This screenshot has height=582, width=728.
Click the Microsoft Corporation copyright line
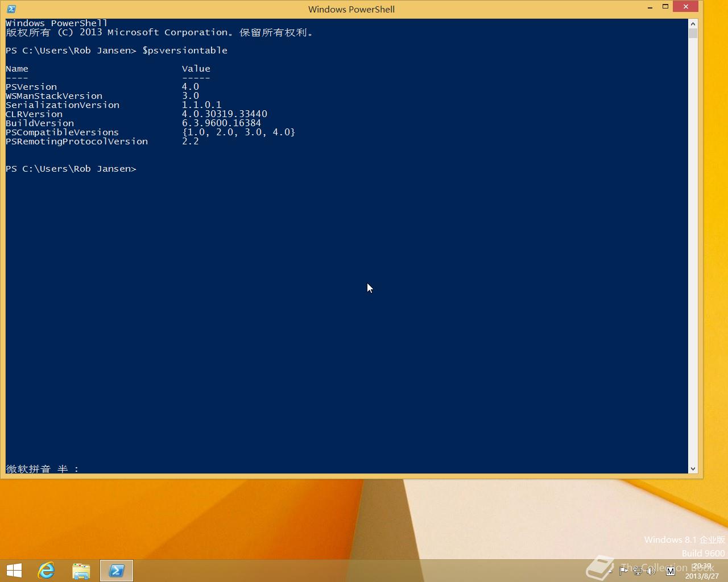(159, 32)
